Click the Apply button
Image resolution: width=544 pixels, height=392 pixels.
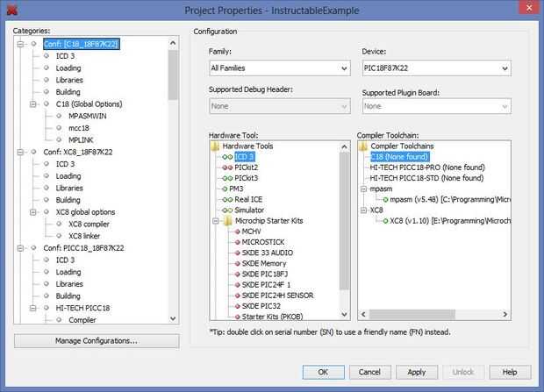417,372
